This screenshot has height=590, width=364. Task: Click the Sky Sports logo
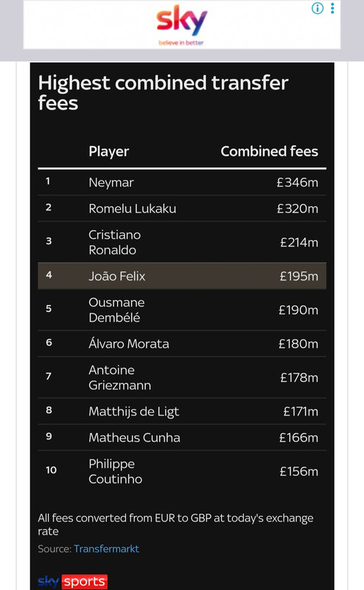click(x=72, y=581)
